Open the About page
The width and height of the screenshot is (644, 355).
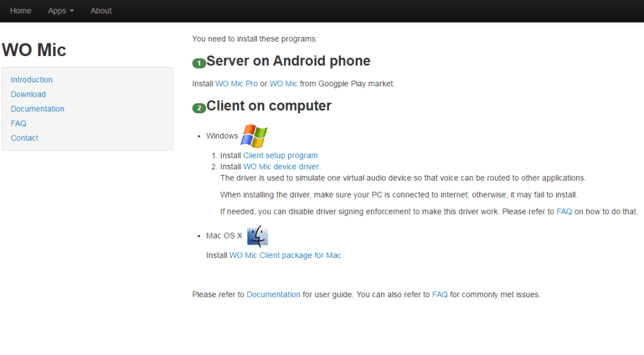coord(101,11)
